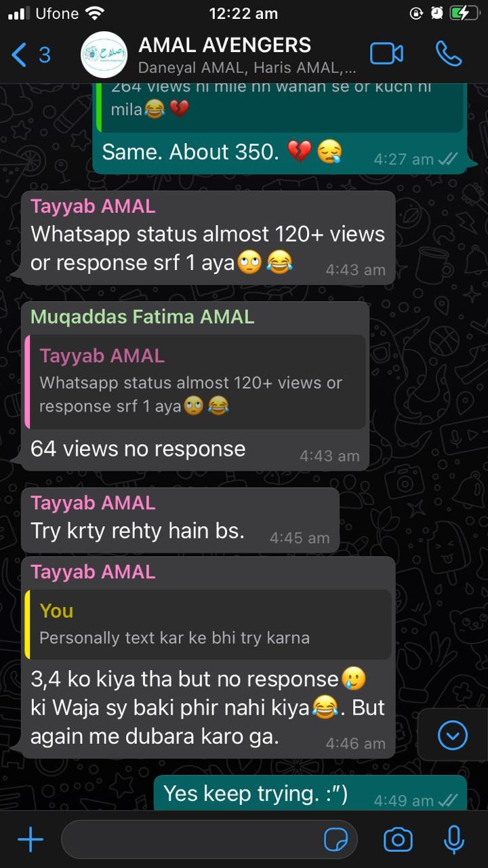Select the Muqaddas Fatima AMAL sender name

142,317
